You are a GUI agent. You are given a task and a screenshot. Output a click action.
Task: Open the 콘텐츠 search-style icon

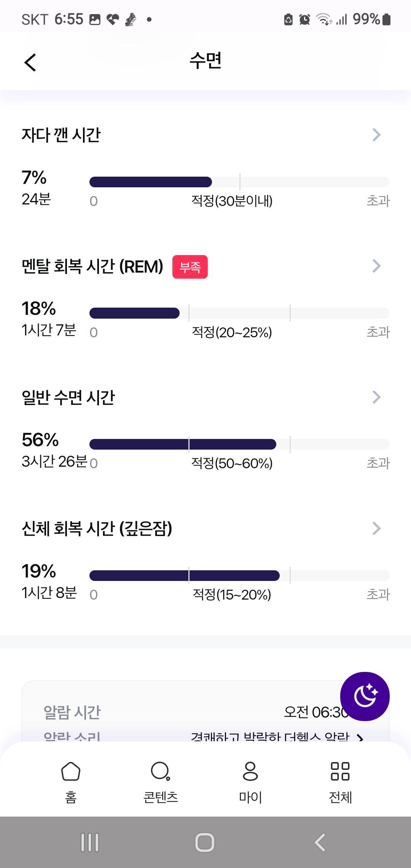point(160,771)
